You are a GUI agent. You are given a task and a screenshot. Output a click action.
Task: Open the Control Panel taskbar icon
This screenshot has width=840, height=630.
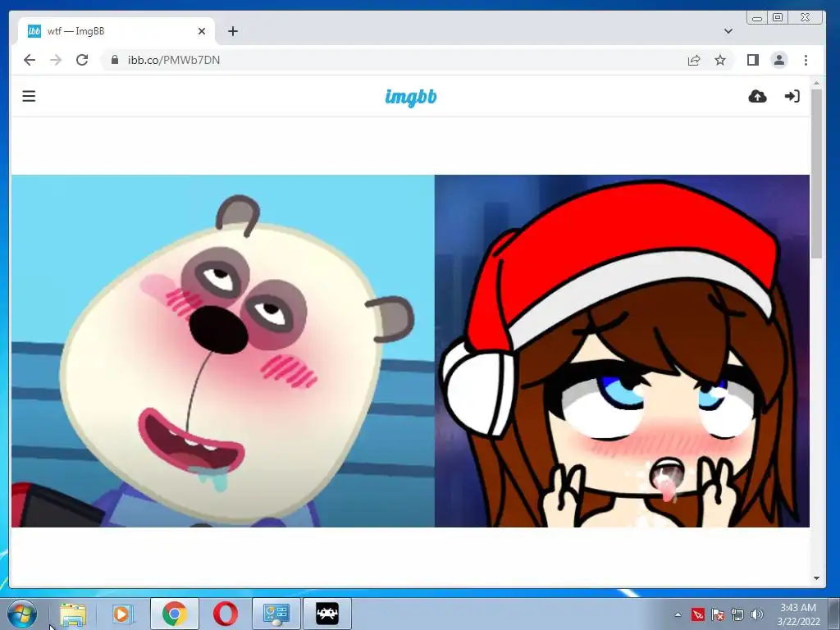tap(276, 614)
